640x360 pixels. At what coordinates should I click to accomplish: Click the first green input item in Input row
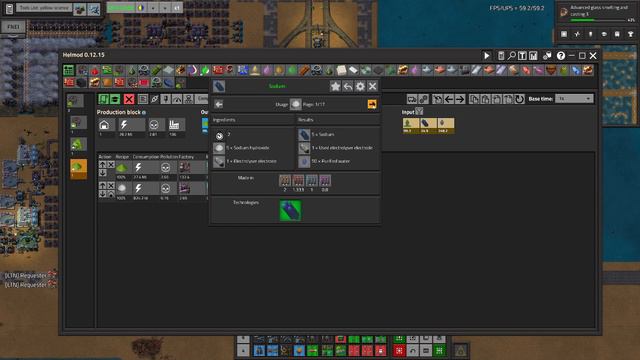(x=411, y=125)
